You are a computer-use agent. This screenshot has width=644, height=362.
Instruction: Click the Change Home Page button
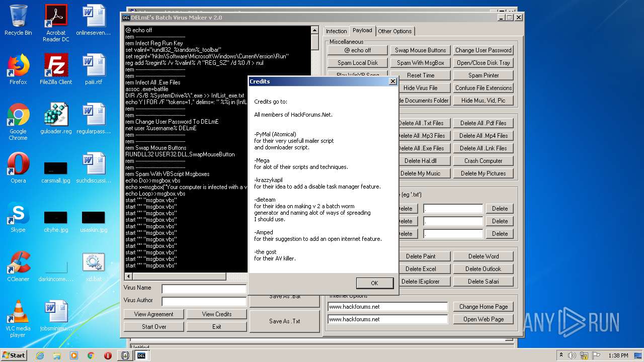point(484,307)
